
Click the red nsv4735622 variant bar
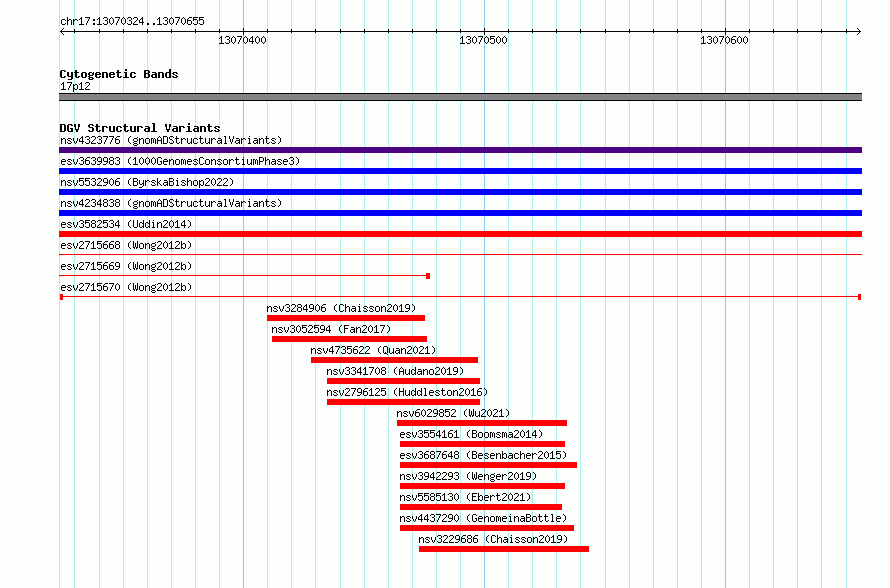394,360
